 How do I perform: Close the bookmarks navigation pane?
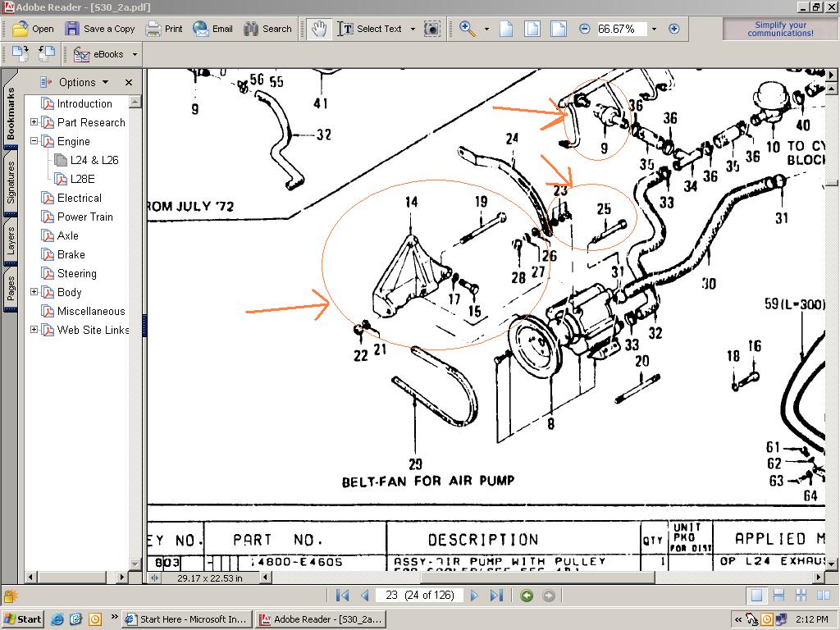[x=129, y=83]
